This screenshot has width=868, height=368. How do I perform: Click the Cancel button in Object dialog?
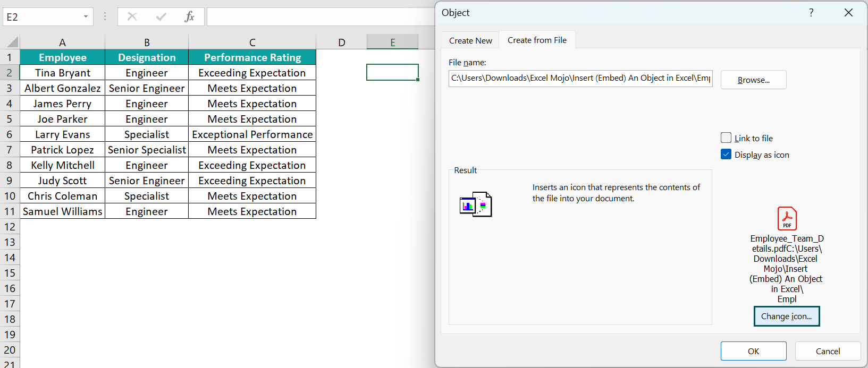point(828,352)
